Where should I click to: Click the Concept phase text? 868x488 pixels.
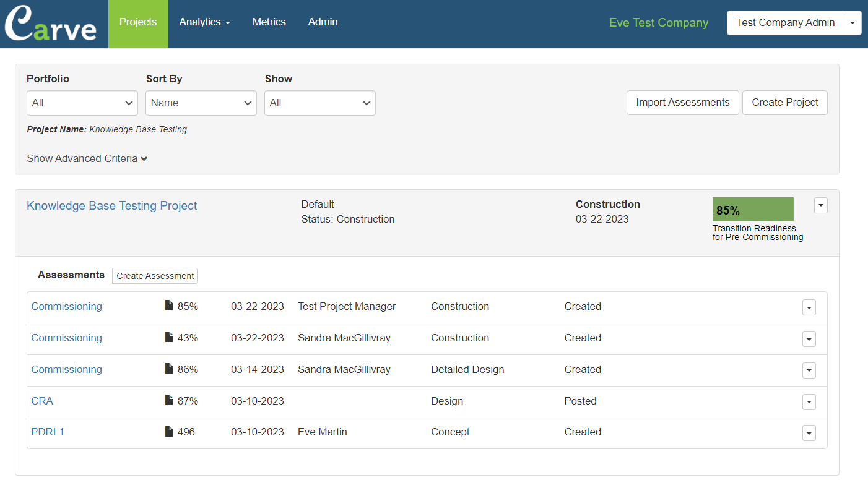[x=450, y=432]
